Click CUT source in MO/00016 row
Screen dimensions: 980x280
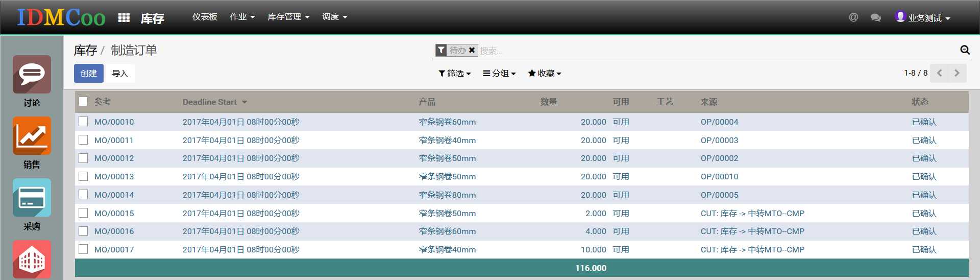point(752,231)
